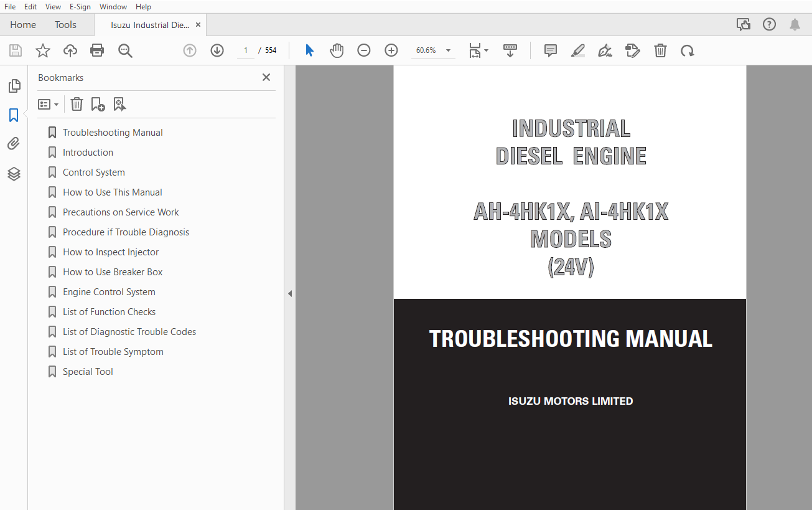Viewport: 812px width, 510px height.
Task: Jump to Control System bookmark
Action: 93,172
